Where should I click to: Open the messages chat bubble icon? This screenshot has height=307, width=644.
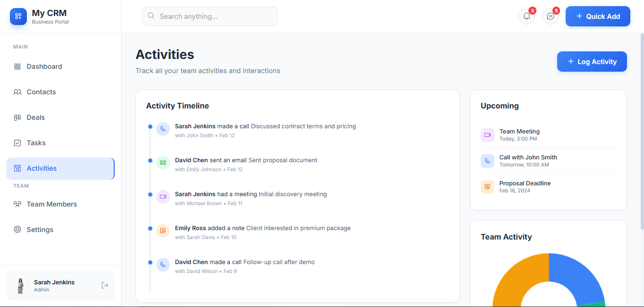click(x=550, y=16)
